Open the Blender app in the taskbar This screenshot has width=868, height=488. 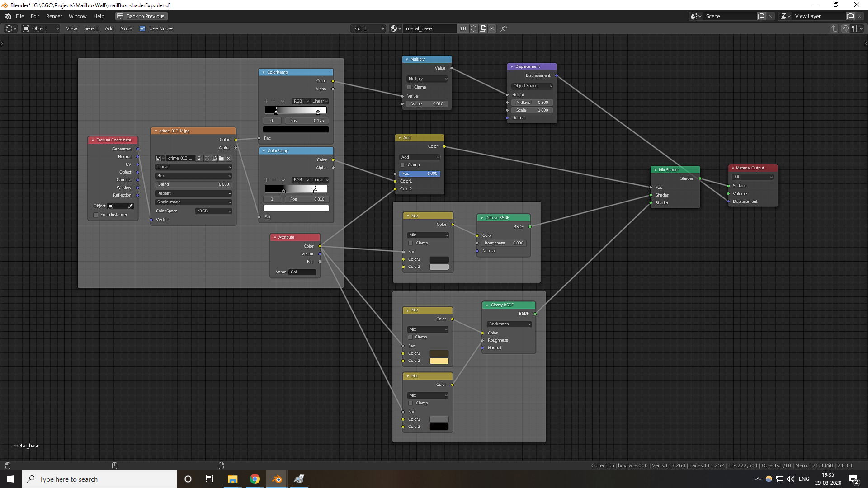pyautogui.click(x=277, y=479)
